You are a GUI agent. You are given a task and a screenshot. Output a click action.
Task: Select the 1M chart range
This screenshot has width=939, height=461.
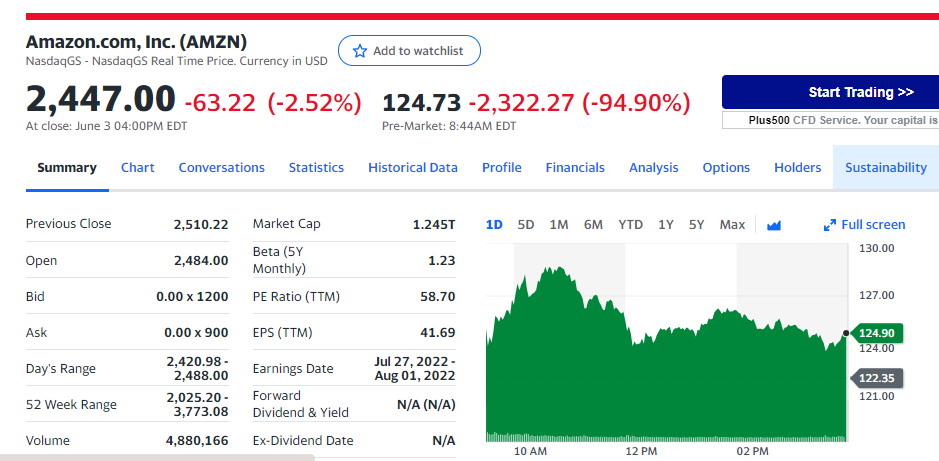(x=559, y=225)
